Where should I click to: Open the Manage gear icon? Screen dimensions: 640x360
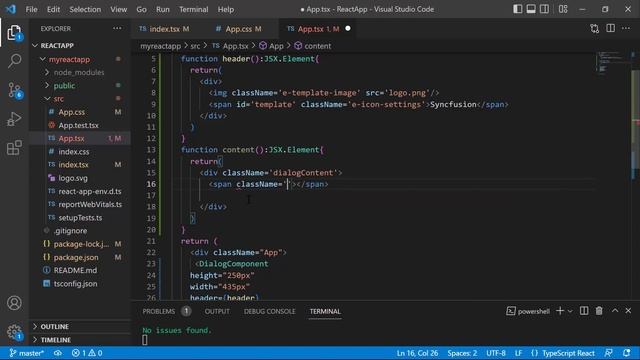click(14, 332)
